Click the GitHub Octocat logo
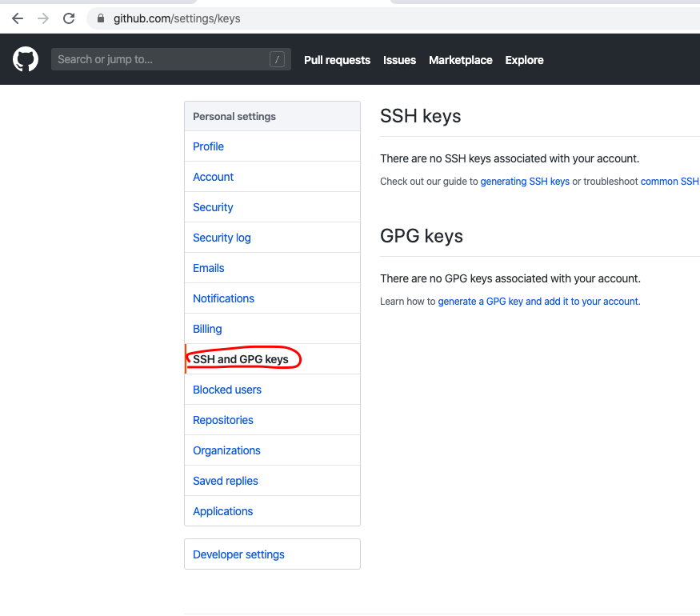The width and height of the screenshot is (700, 616). pos(26,59)
